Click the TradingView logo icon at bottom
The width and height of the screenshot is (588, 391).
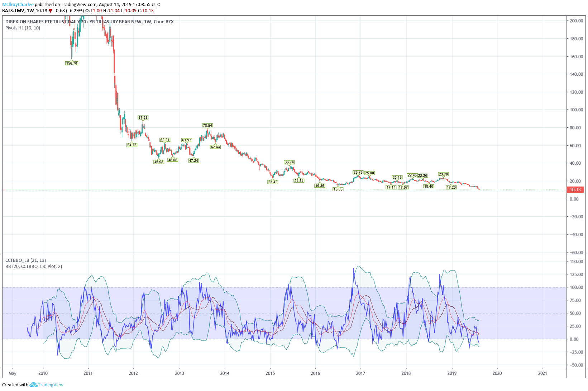click(33, 385)
